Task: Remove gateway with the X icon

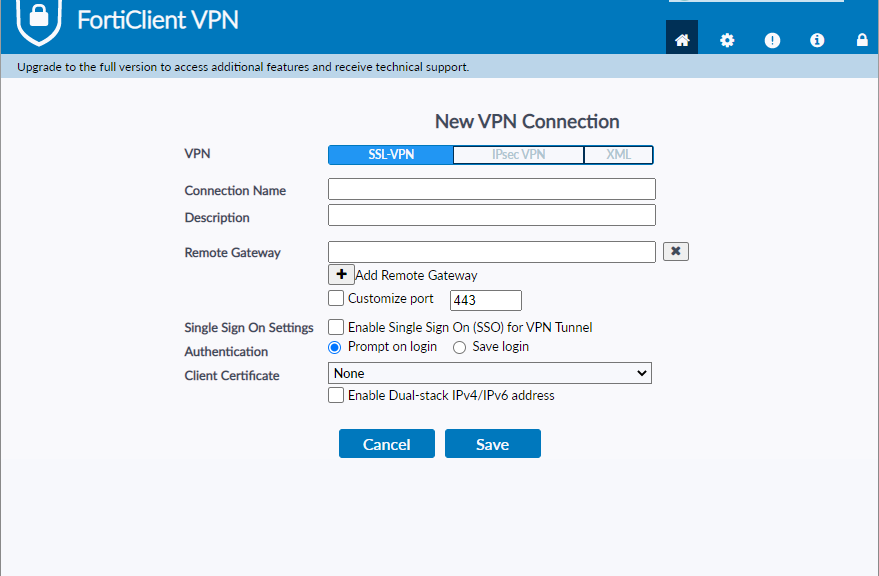Action: click(676, 251)
